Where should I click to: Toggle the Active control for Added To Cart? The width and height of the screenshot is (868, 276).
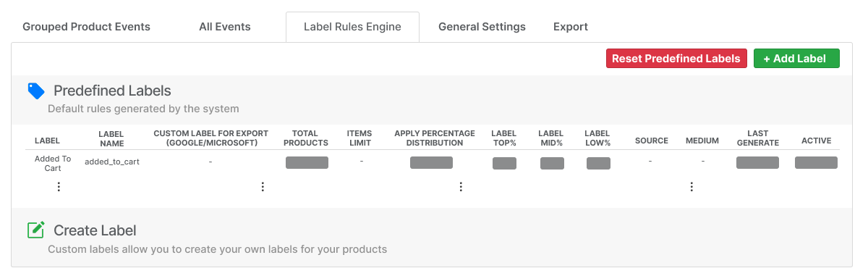[816, 162]
